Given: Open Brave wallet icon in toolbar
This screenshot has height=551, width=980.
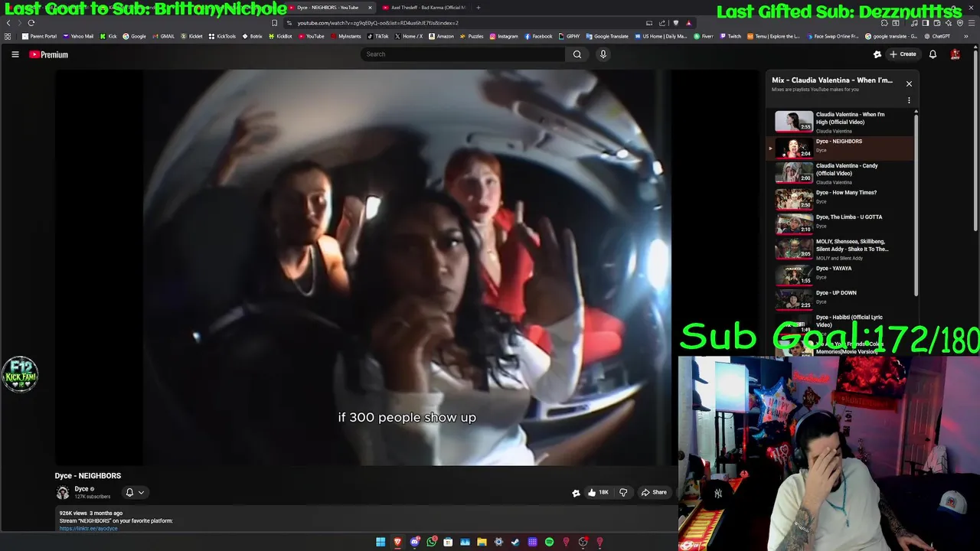Looking at the screenshot, I should point(937,23).
